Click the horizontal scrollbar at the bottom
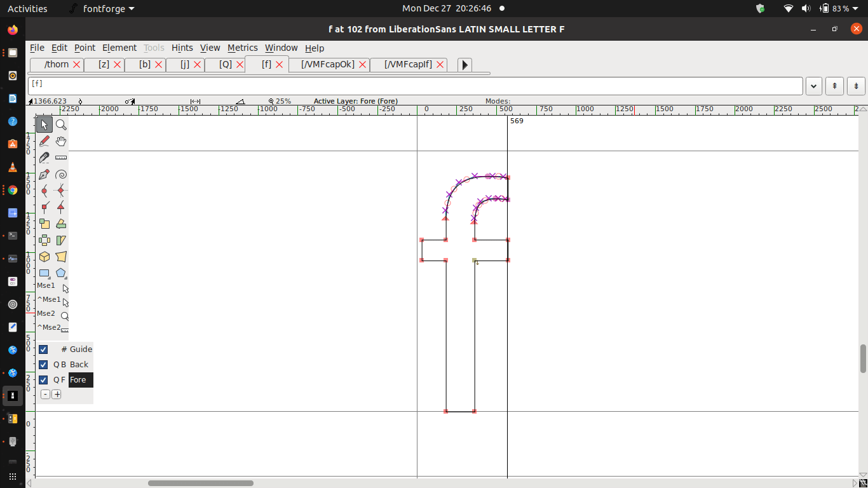868x488 pixels. point(200,483)
